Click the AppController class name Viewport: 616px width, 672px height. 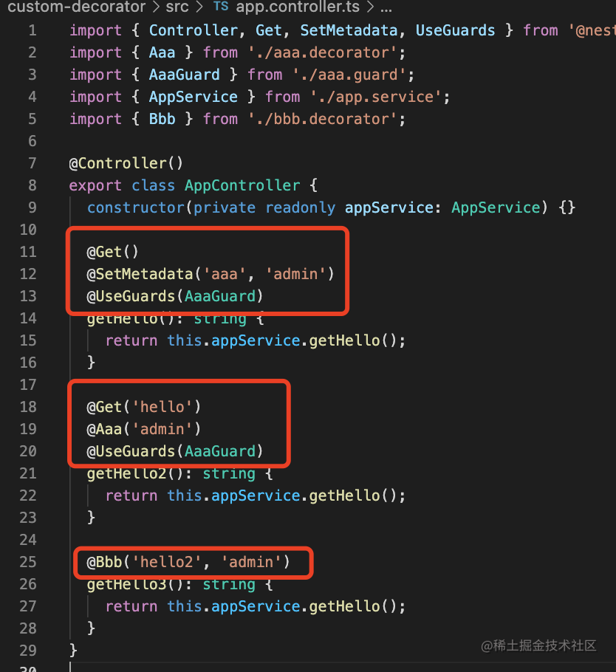pos(242,185)
